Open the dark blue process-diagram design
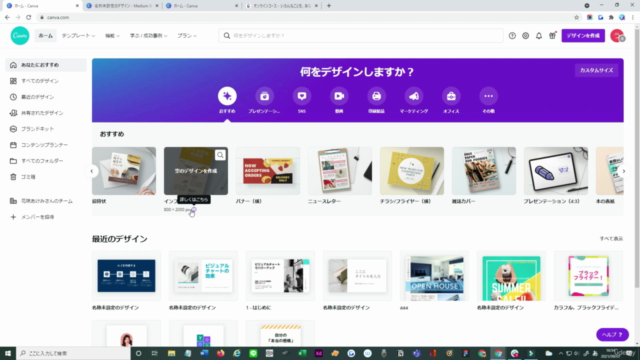The image size is (640, 360). coord(126,276)
